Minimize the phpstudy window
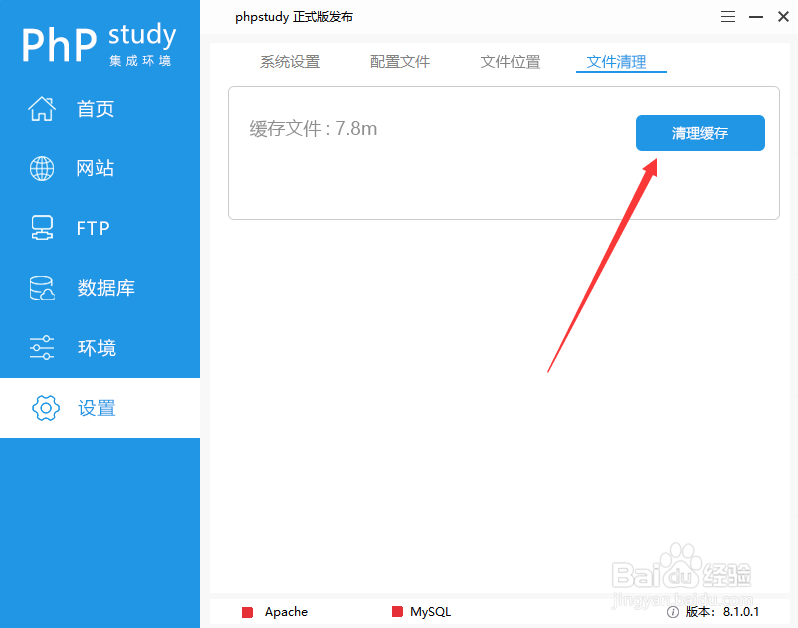This screenshot has width=798, height=628. (x=756, y=17)
